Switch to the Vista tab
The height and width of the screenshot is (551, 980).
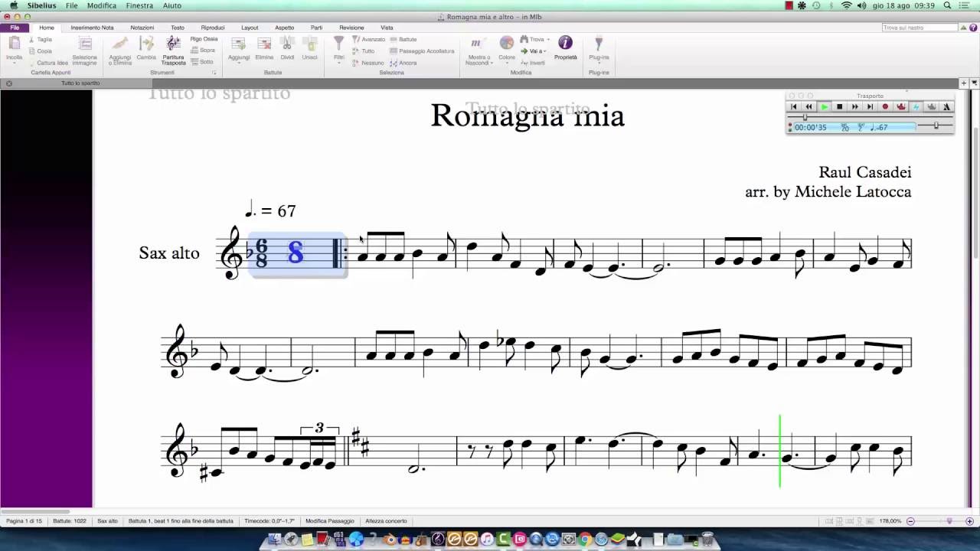387,28
